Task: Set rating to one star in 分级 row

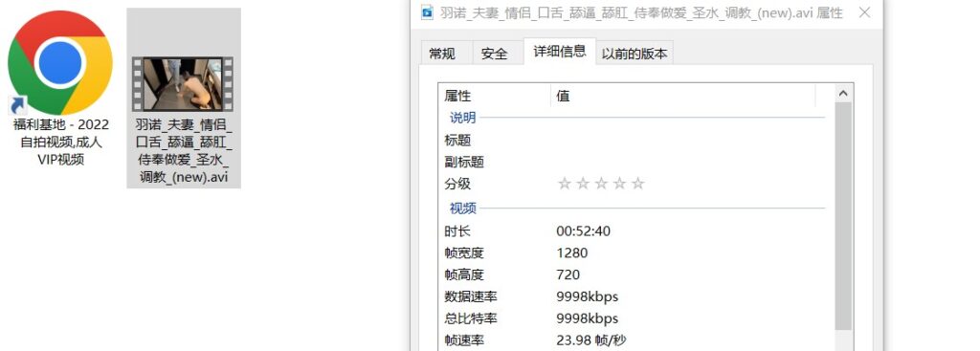Action: (x=565, y=184)
